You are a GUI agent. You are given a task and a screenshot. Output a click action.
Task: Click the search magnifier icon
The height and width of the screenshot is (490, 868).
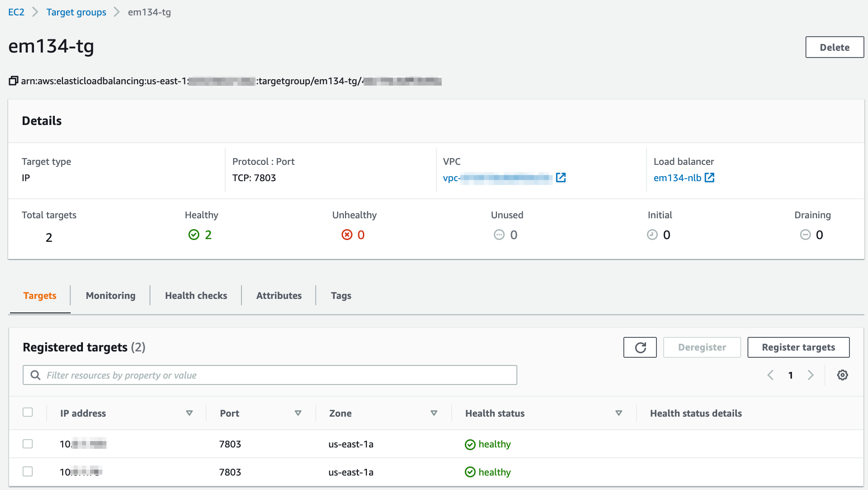click(x=35, y=375)
